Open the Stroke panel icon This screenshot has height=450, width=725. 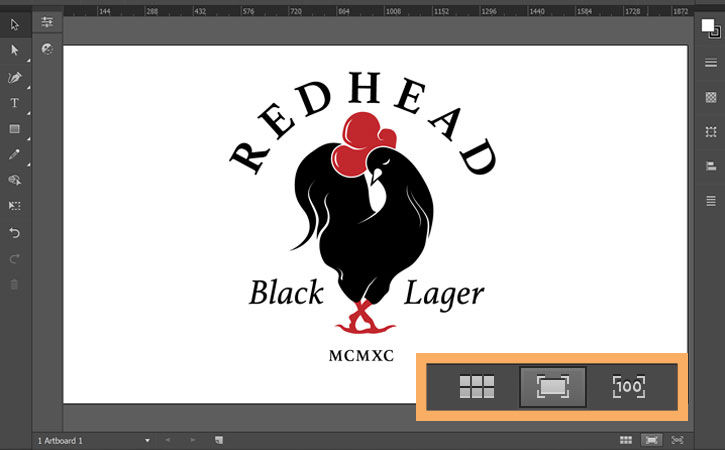click(x=711, y=63)
